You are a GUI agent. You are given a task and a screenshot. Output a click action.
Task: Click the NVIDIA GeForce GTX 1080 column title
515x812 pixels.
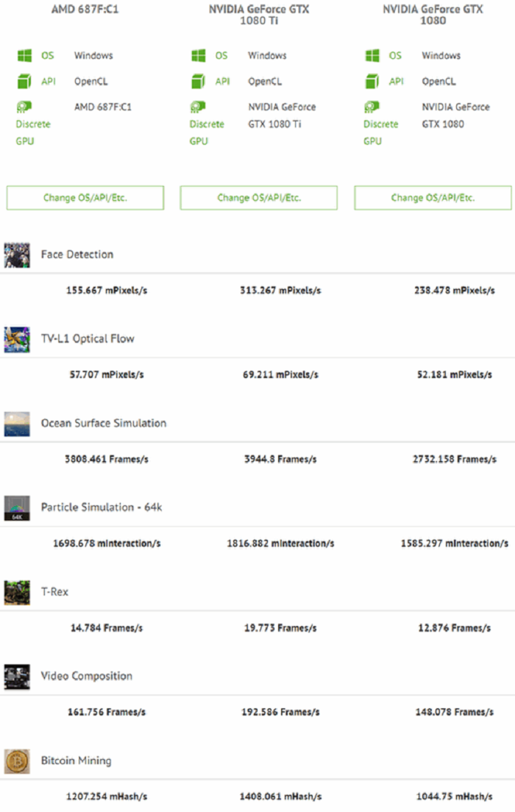click(x=433, y=15)
